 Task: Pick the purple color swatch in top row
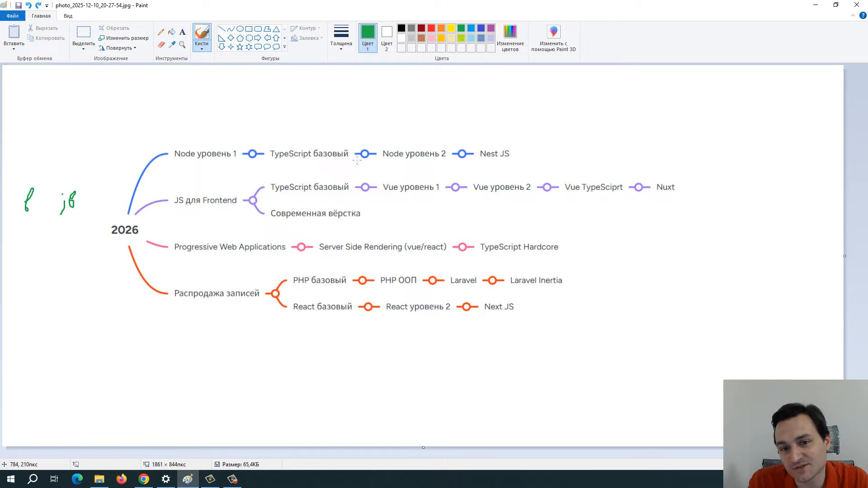pos(491,28)
